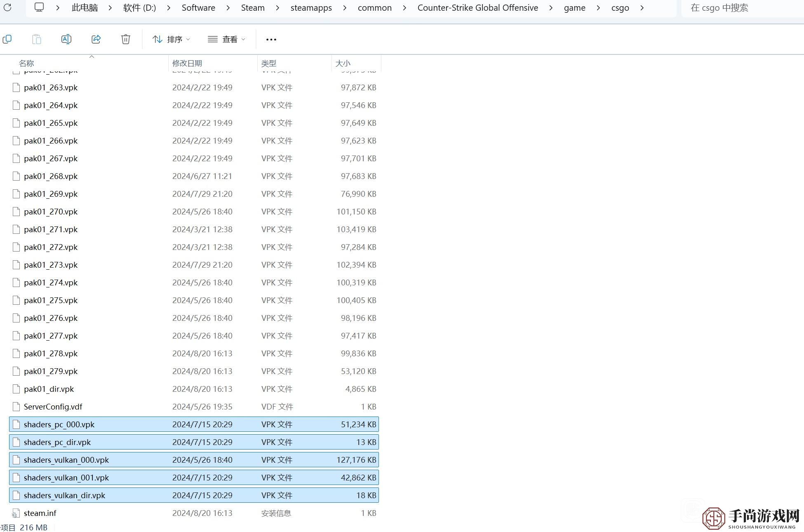The width and height of the screenshot is (804, 532).
Task: Select pak01_276.vpk file name
Action: [x=51, y=318]
